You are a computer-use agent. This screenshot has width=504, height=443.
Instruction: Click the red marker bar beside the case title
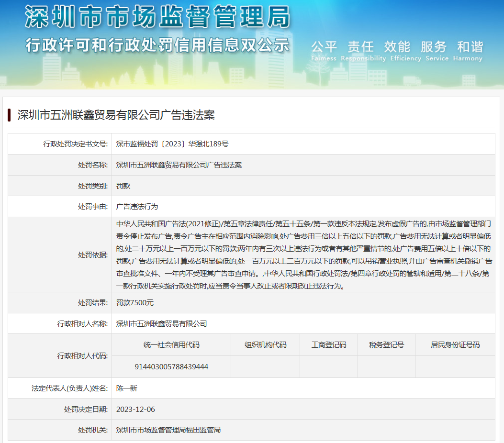pyautogui.click(x=9, y=115)
